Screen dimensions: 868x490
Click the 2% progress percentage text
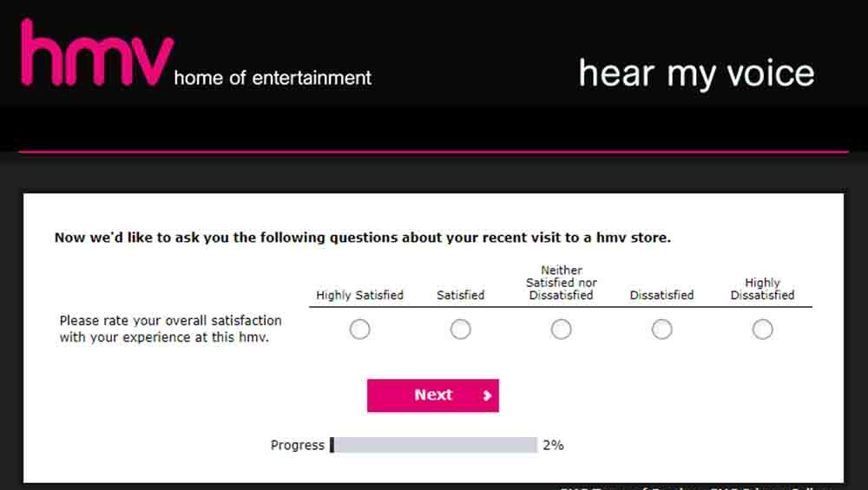[553, 445]
